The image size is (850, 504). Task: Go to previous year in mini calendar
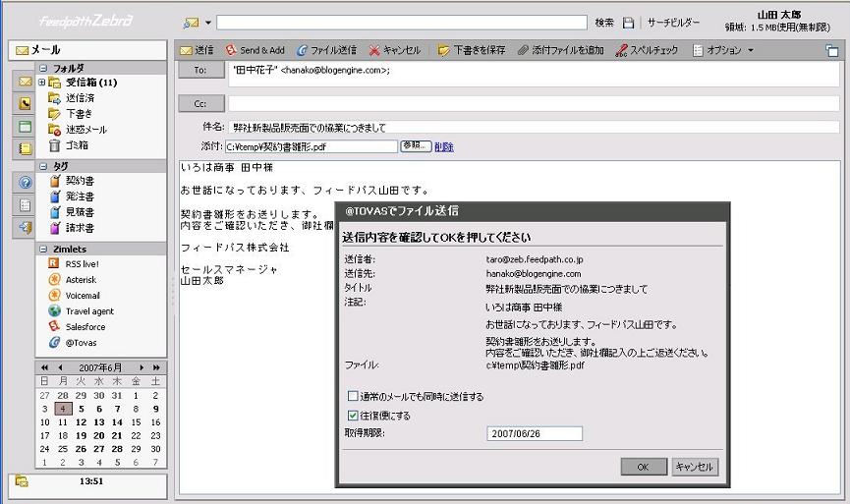coord(44,367)
